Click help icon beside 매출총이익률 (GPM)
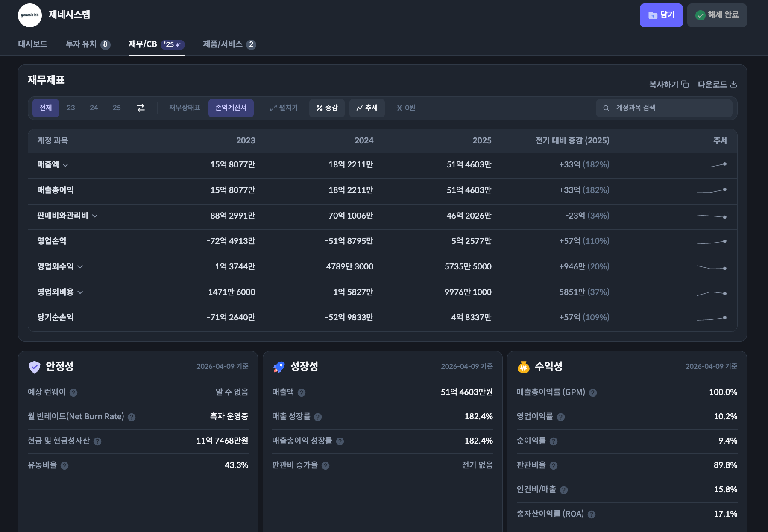This screenshot has width=768, height=532. 593,393
